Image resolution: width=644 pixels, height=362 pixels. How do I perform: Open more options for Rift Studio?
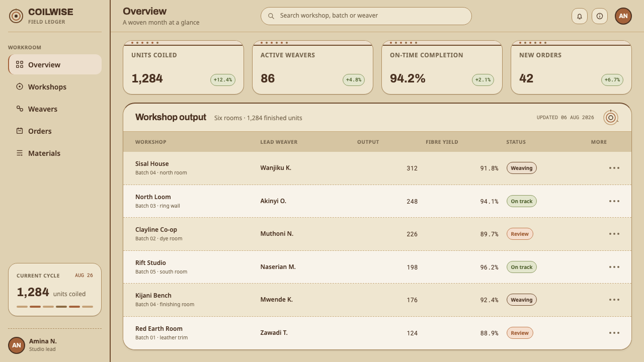pos(614,267)
